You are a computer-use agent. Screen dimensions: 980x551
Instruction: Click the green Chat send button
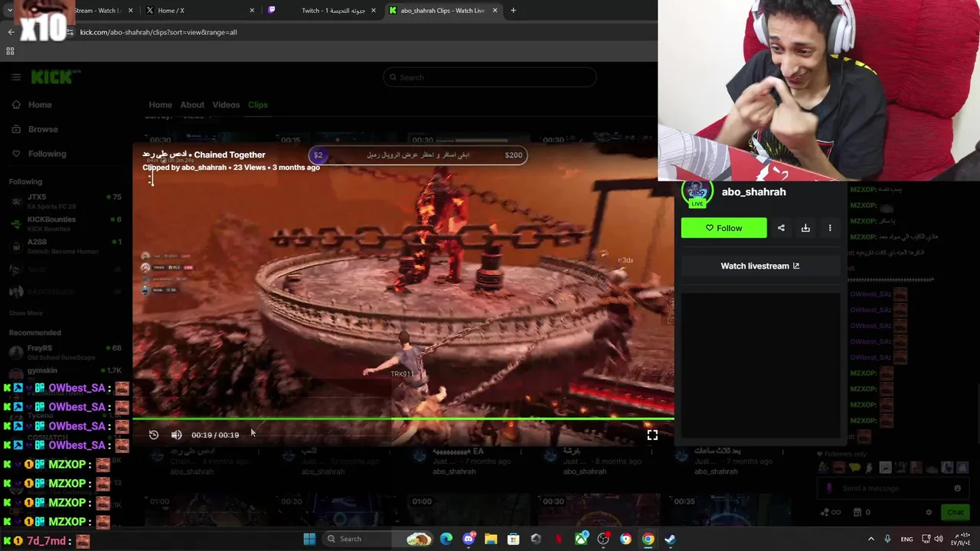955,512
